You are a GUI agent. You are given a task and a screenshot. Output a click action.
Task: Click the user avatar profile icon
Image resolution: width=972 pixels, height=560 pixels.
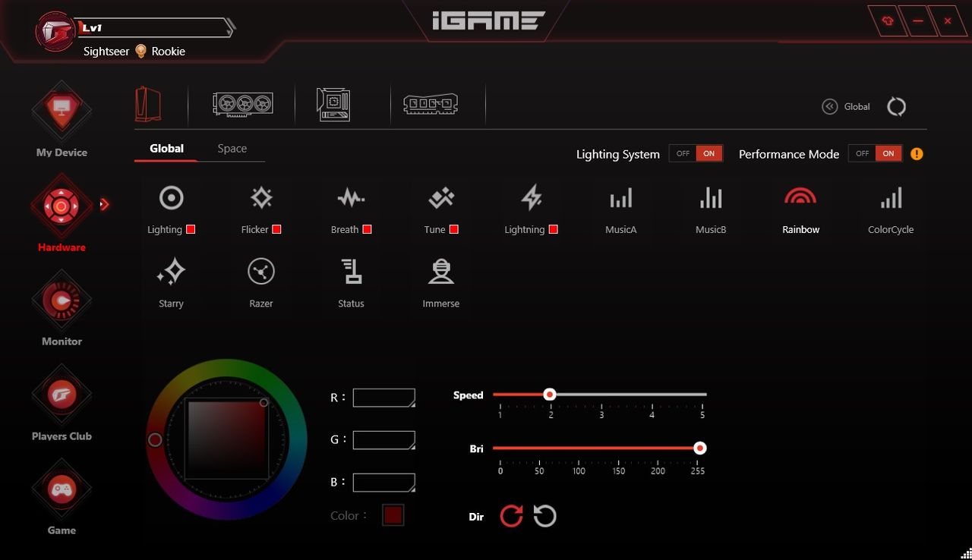(x=55, y=30)
